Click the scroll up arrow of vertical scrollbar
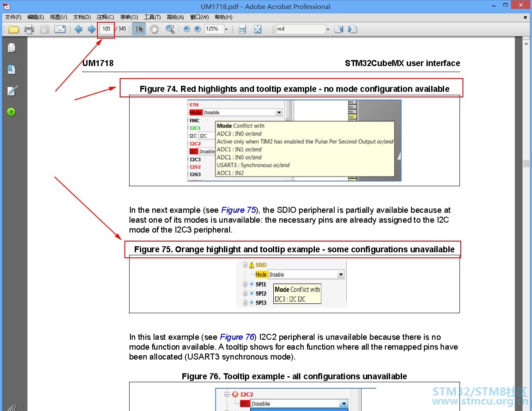 click(x=526, y=43)
